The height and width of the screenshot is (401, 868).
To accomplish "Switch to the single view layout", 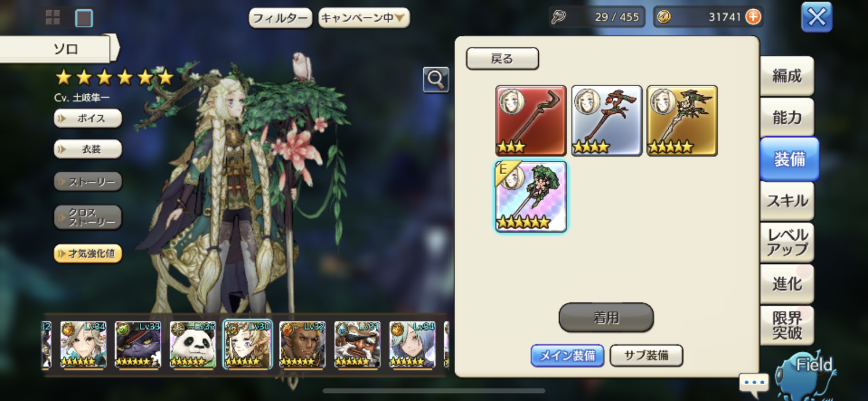I will 84,19.
